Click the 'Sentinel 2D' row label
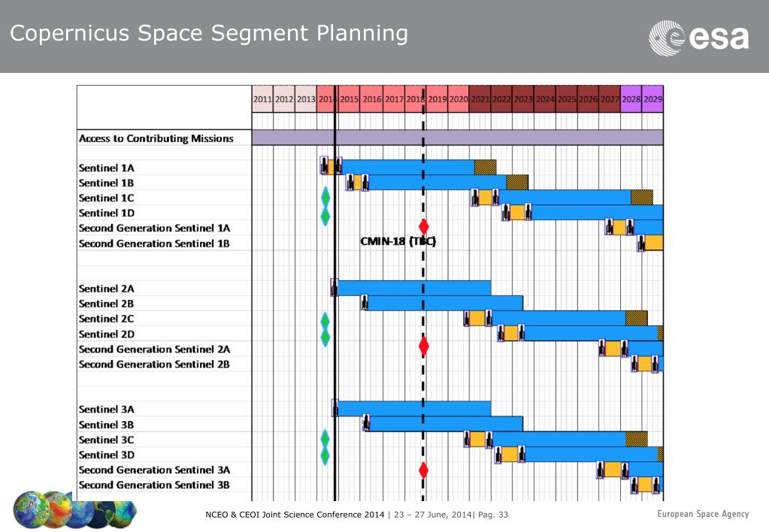The width and height of the screenshot is (769, 532). [106, 334]
